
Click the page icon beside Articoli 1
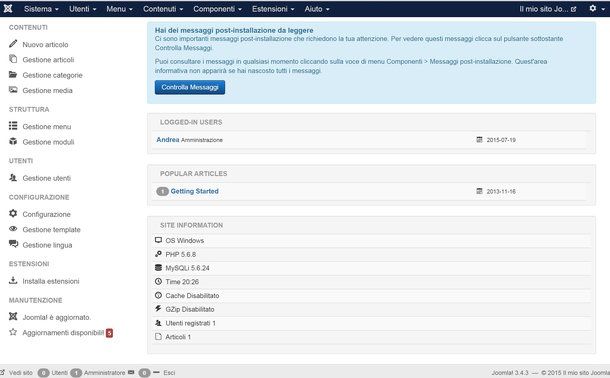(158, 336)
